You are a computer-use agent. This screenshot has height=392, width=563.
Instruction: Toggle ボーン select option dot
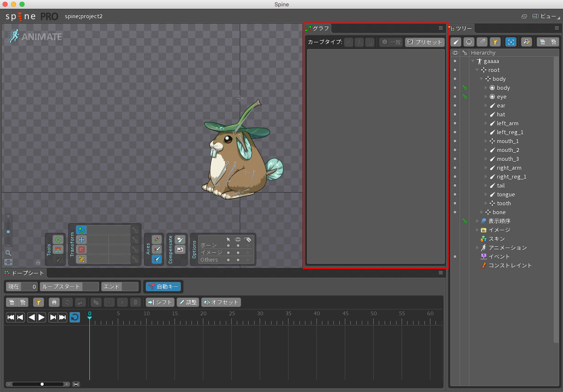228,246
